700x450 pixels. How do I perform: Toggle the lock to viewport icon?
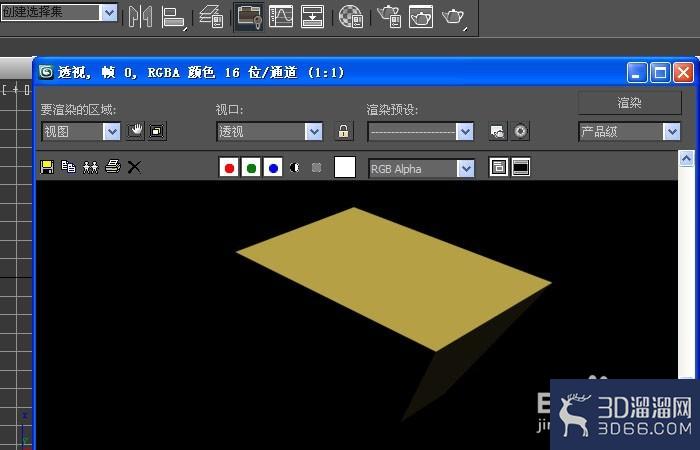(343, 131)
